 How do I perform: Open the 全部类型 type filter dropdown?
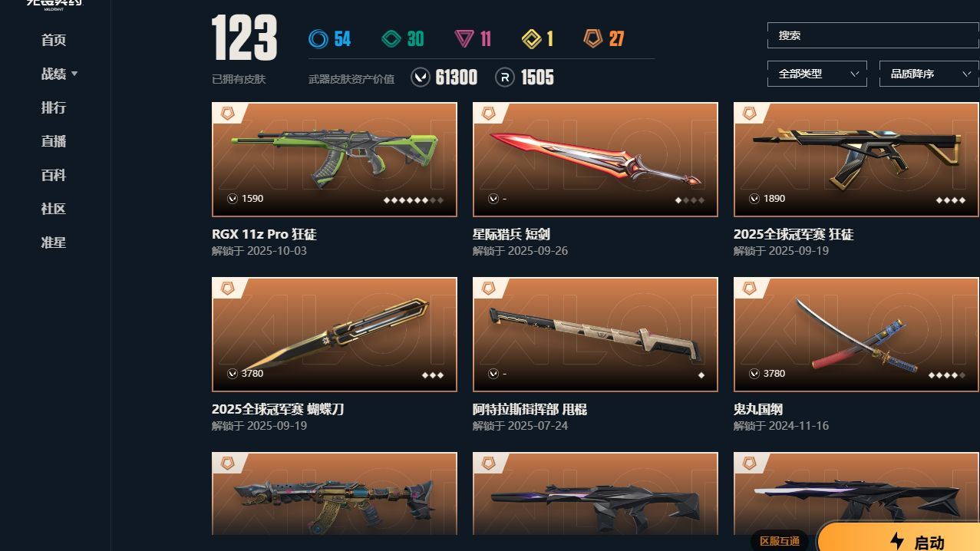(817, 74)
